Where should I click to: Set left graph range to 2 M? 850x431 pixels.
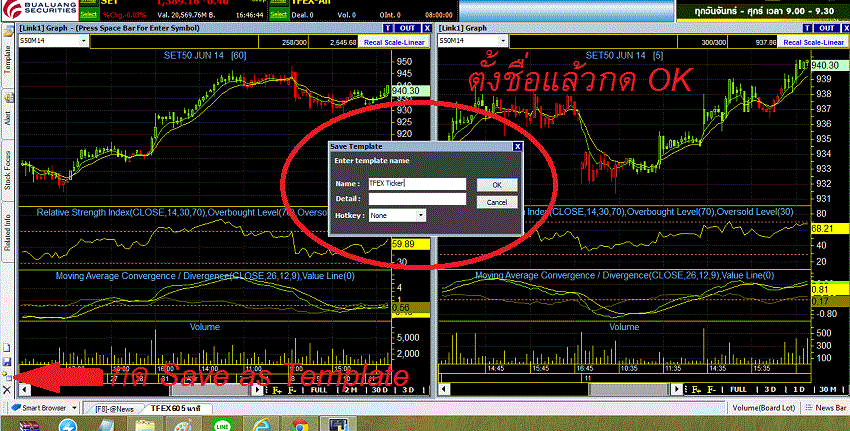(x=351, y=390)
